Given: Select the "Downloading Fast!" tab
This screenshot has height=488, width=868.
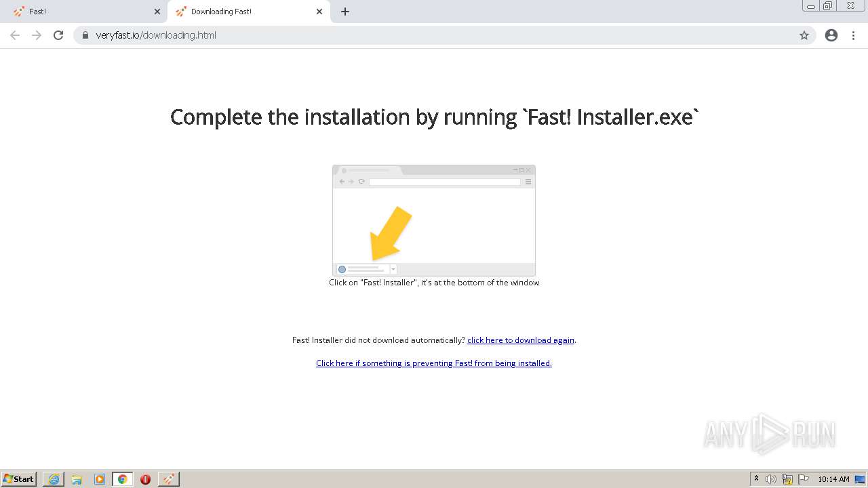Looking at the screenshot, I should click(x=248, y=12).
